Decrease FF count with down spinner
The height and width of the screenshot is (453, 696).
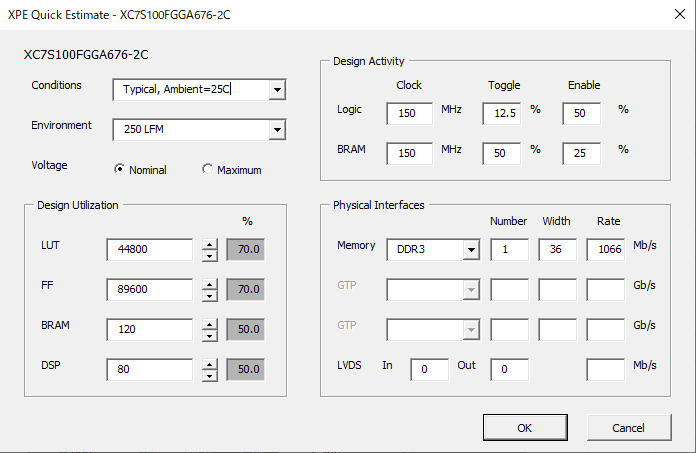[x=210, y=295]
